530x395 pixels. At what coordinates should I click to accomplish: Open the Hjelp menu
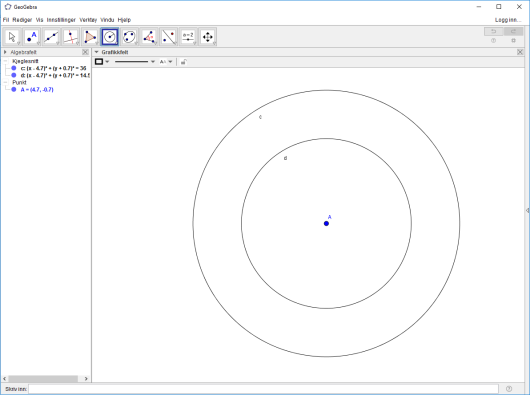tap(124, 20)
